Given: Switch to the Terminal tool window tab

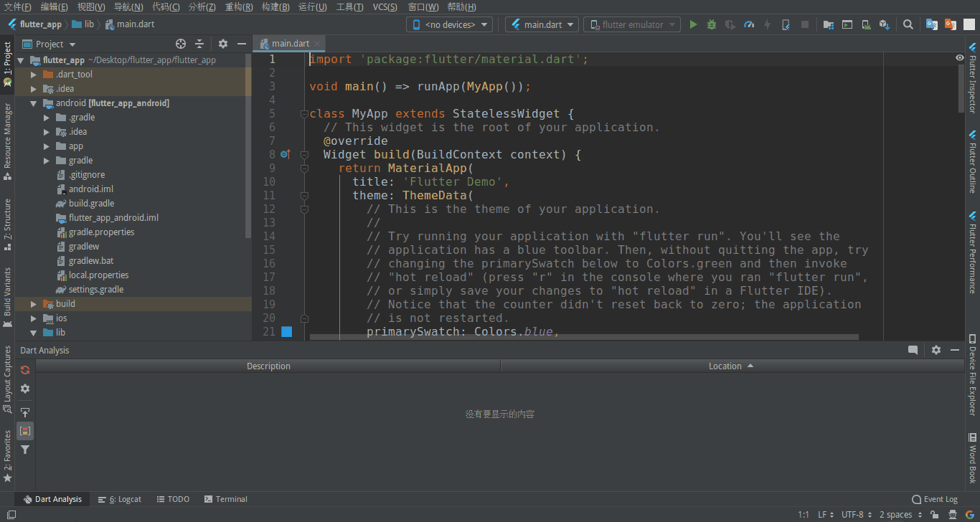Looking at the screenshot, I should point(225,499).
